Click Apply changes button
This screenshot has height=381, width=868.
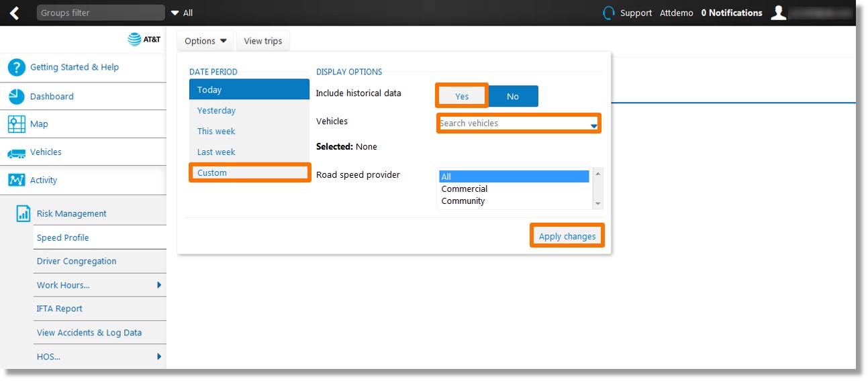click(x=567, y=235)
